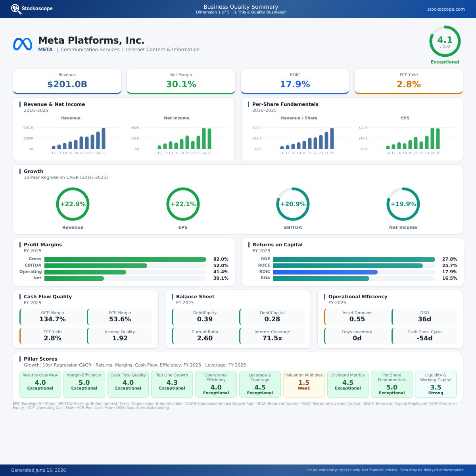Click the Debt/Capital 0.28 tile

[272, 317]
